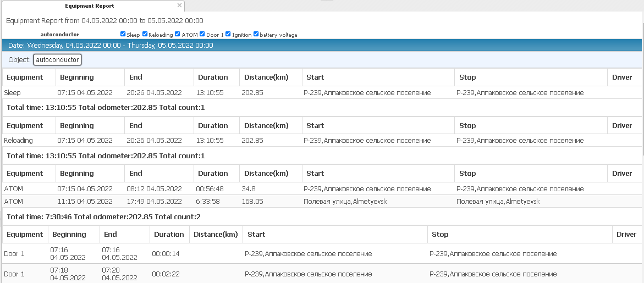Viewport: 644px width, 283px height.
Task: Click the Distance(km) header in ATOM table
Action: (x=266, y=173)
